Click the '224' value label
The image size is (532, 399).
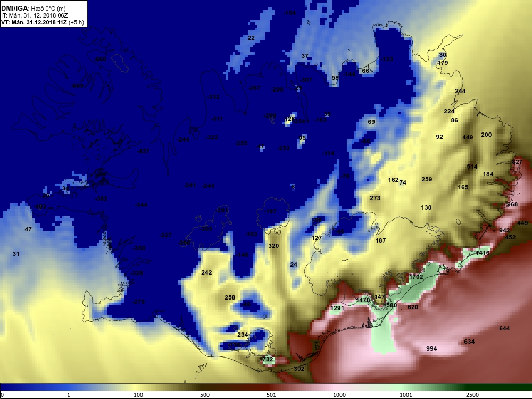(449, 111)
